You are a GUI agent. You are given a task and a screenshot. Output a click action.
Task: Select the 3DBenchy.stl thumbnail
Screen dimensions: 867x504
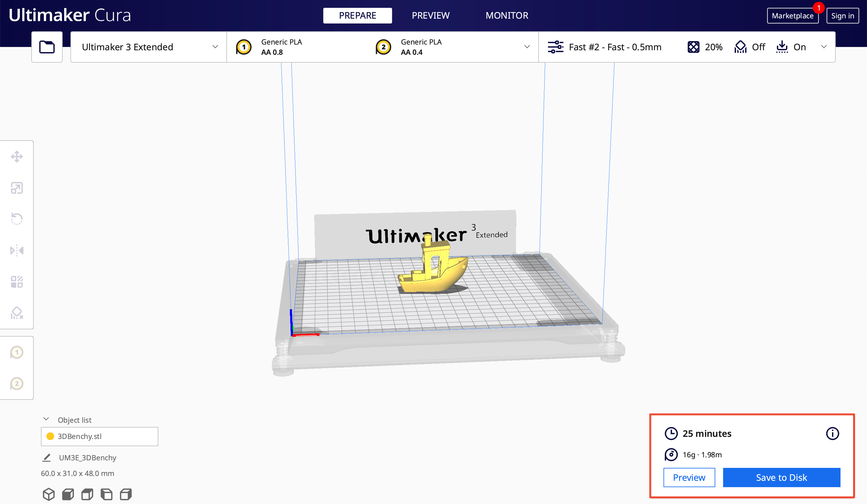(50, 436)
